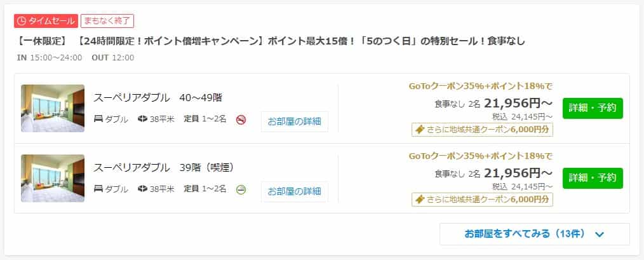Click the bed icon for 40~49階 room
Screen dimensions: 644x260
98,120
